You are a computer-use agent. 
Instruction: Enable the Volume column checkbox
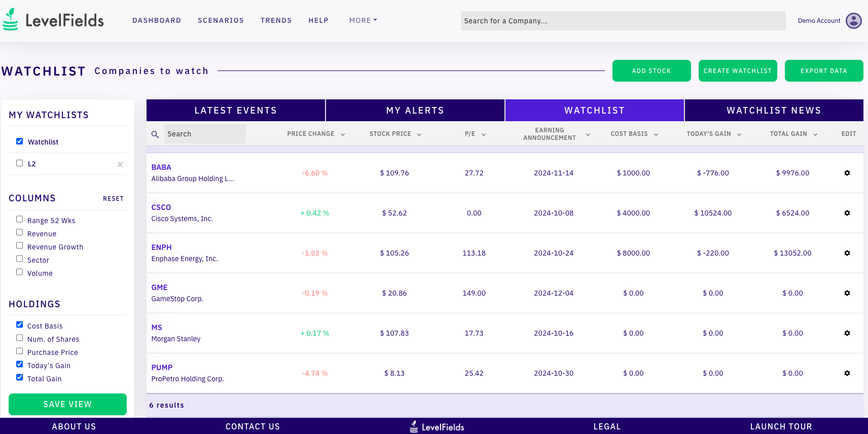(x=19, y=272)
